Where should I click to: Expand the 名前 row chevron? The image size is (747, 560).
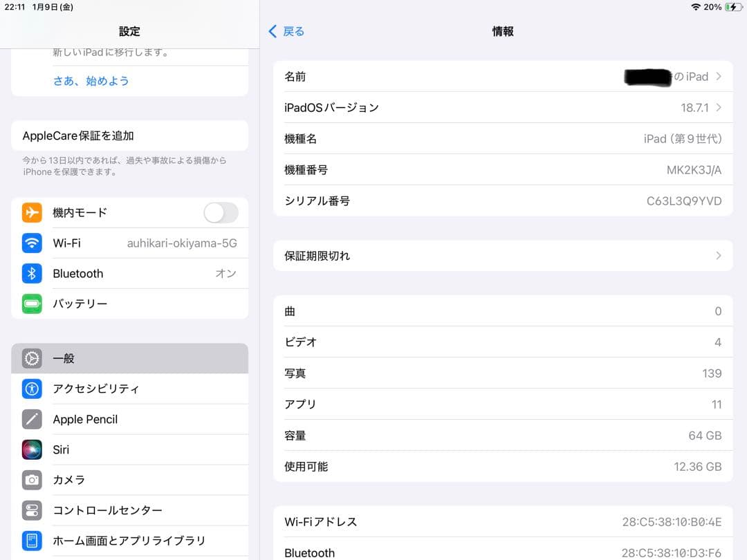pos(719,77)
